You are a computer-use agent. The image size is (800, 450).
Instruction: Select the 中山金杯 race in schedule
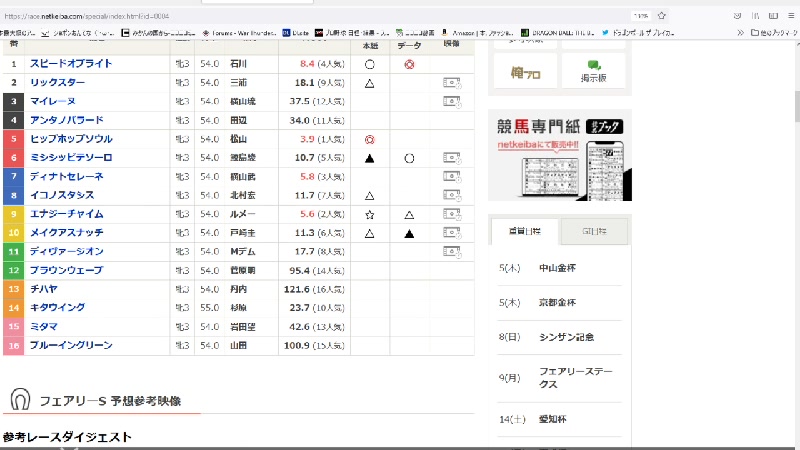pos(557,267)
